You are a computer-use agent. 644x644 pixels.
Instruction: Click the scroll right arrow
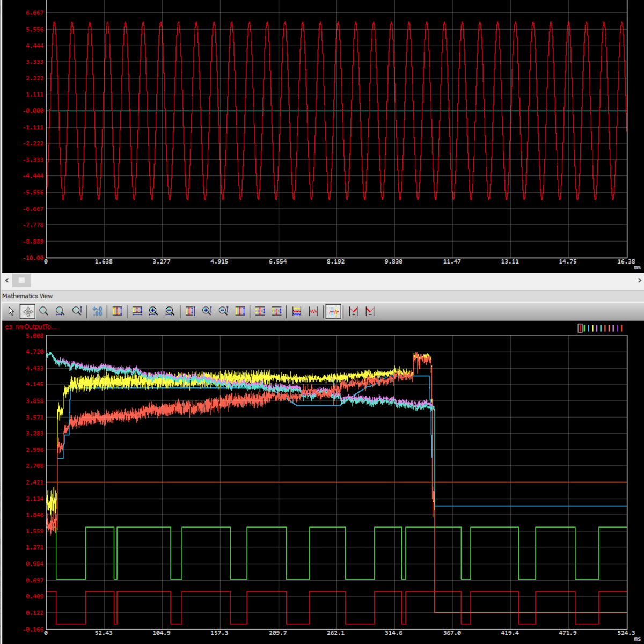click(x=639, y=280)
